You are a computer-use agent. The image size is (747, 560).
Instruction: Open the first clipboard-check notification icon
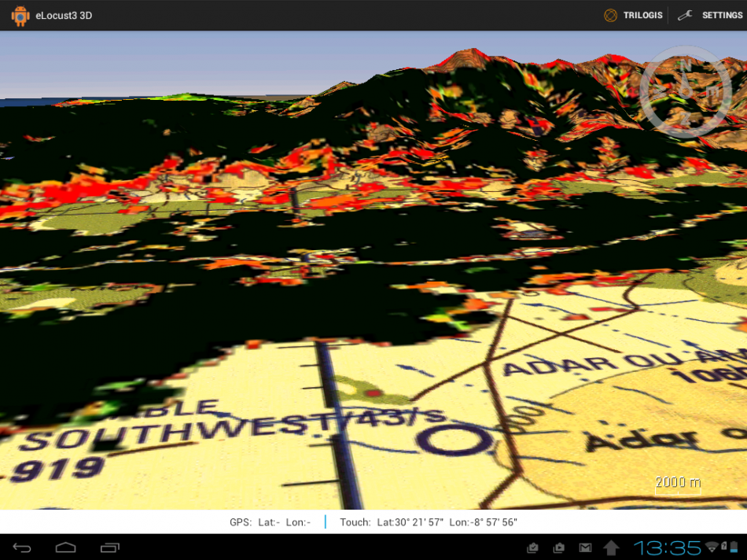tap(532, 547)
